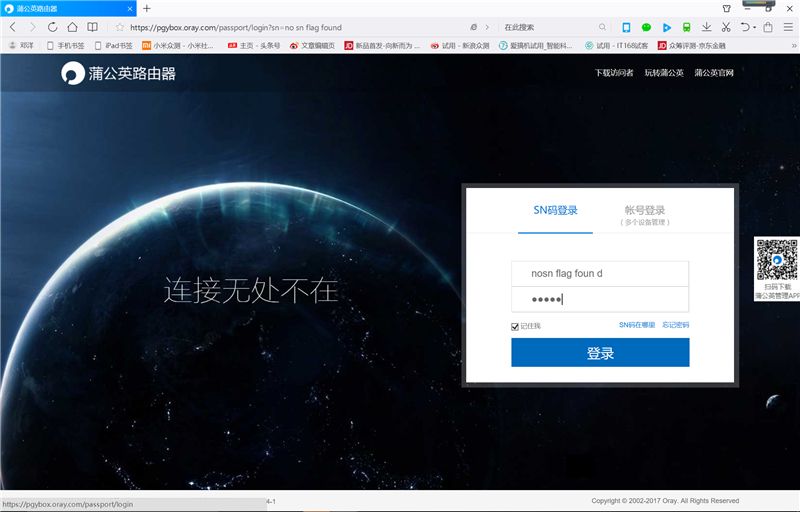Open the 玩转蒲公英 nav link
Viewport: 800px width, 512px height.
click(x=664, y=73)
